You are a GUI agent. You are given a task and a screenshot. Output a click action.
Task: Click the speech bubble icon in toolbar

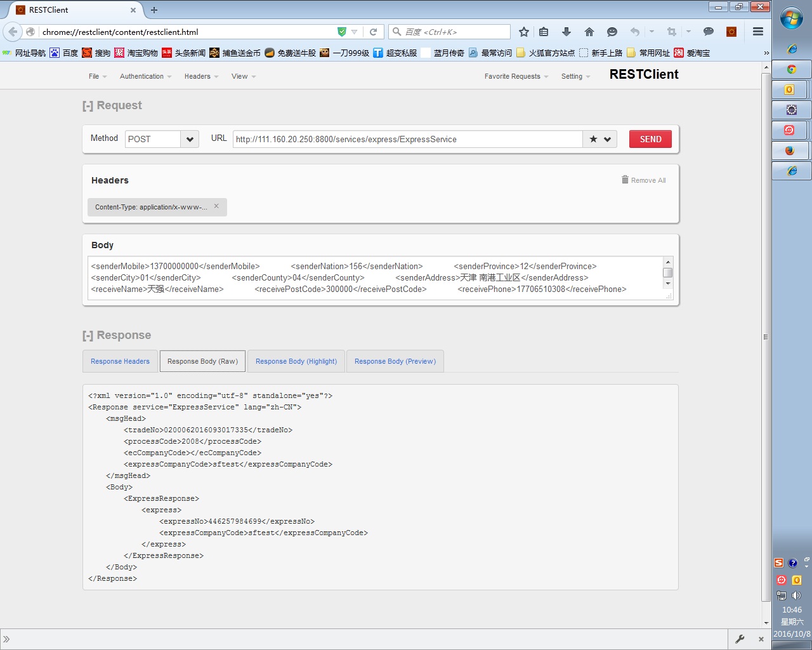(x=709, y=32)
